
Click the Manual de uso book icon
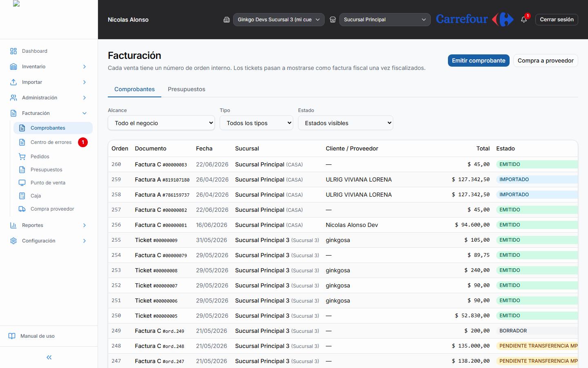pyautogui.click(x=12, y=336)
